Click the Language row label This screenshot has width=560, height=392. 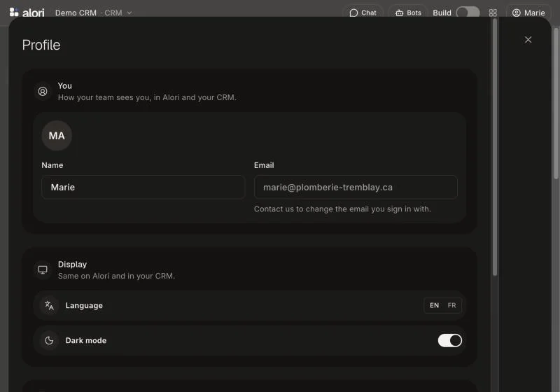(84, 306)
